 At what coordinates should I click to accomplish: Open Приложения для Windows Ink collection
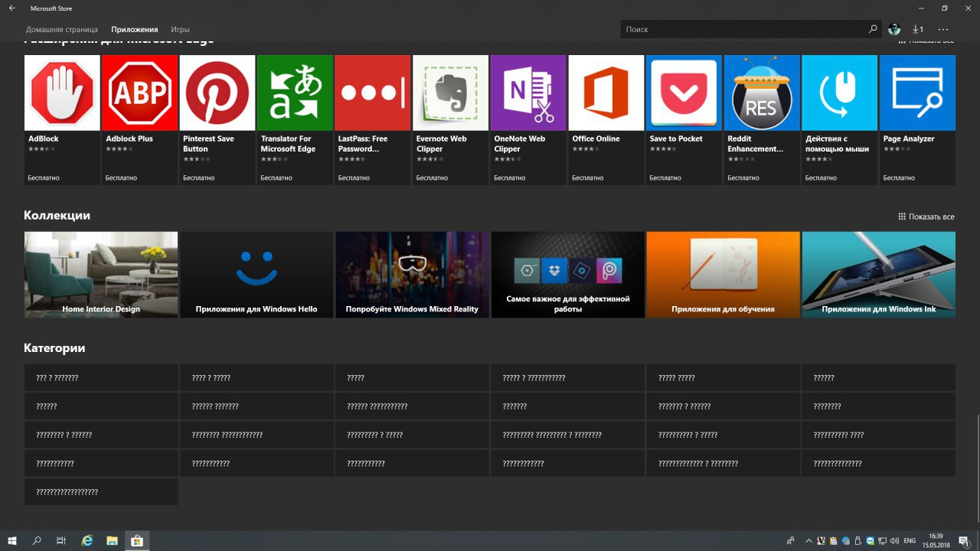(879, 275)
